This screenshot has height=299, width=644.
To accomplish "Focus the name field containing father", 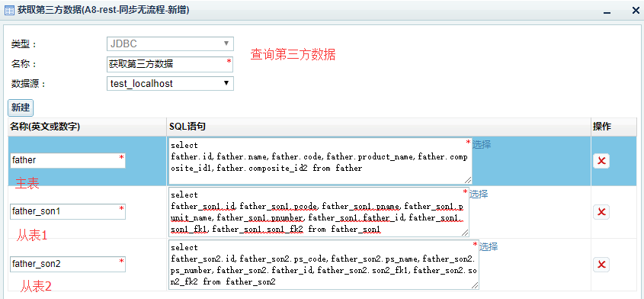I will tap(68, 160).
